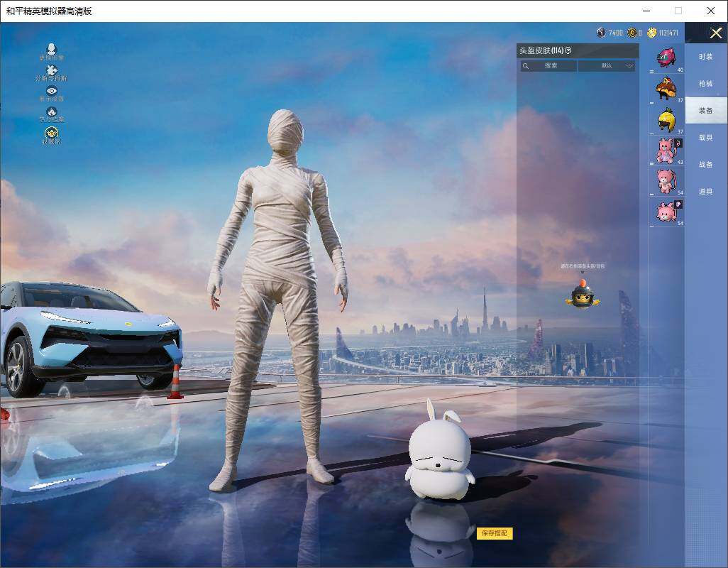The image size is (728, 568).
Task: Click the 头盔皮肤(114) panel title
Action: click(541, 50)
